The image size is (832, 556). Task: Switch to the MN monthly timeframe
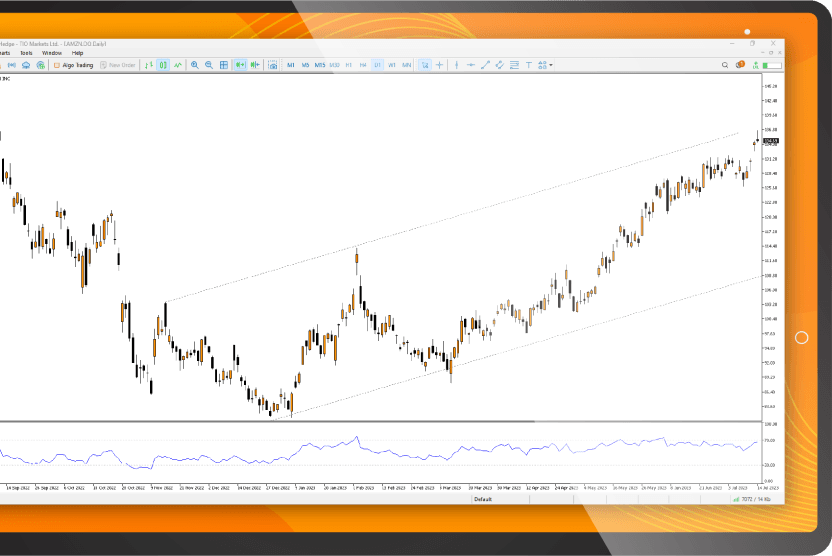407,65
